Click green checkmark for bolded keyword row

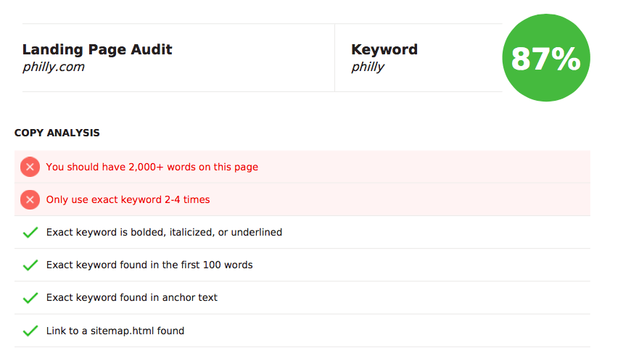click(x=30, y=232)
